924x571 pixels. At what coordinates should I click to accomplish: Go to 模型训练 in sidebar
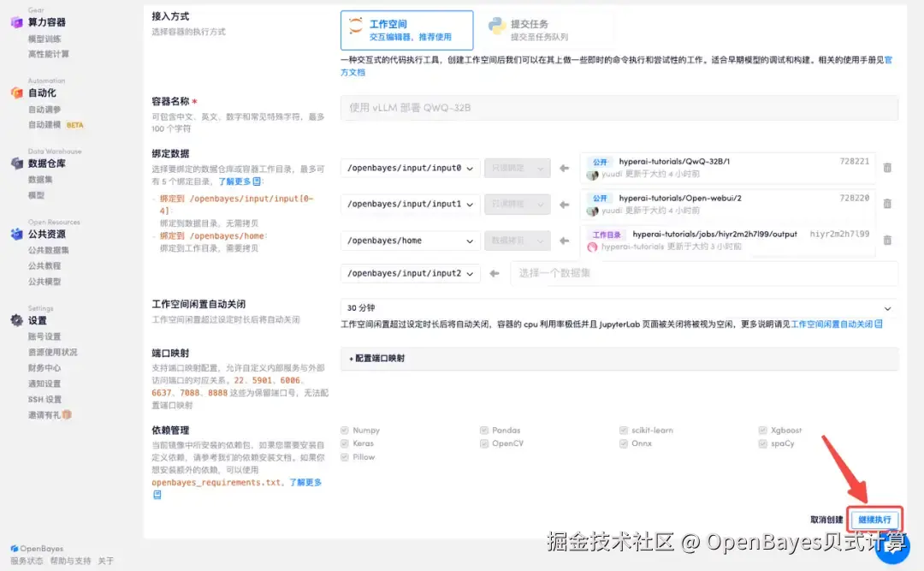(x=44, y=39)
